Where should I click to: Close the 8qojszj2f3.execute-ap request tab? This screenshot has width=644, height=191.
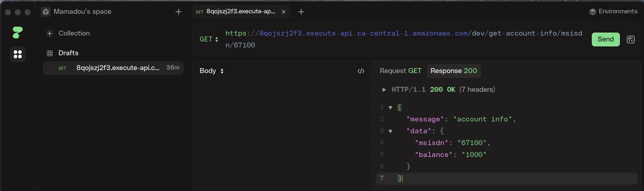[x=283, y=12]
